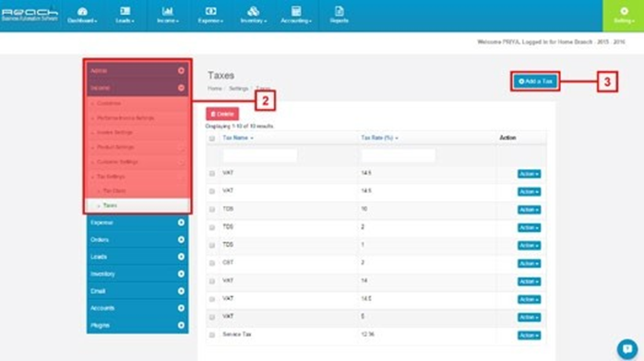
Task: Open the Accounting calculator icon menu
Action: [x=296, y=11]
